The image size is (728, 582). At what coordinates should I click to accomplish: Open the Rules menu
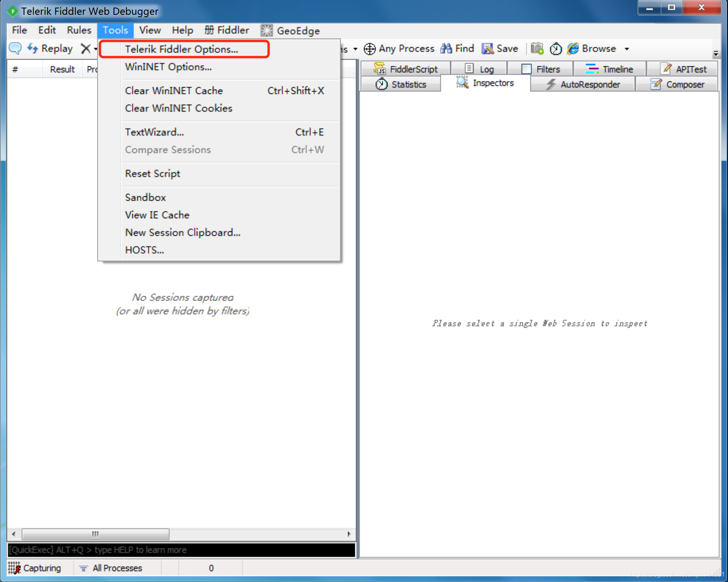point(79,30)
